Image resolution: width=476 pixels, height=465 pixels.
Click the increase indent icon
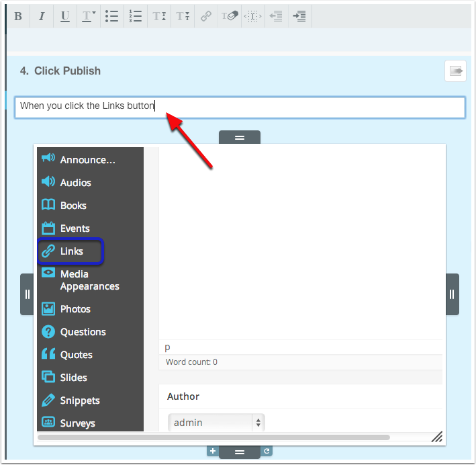[x=299, y=17]
